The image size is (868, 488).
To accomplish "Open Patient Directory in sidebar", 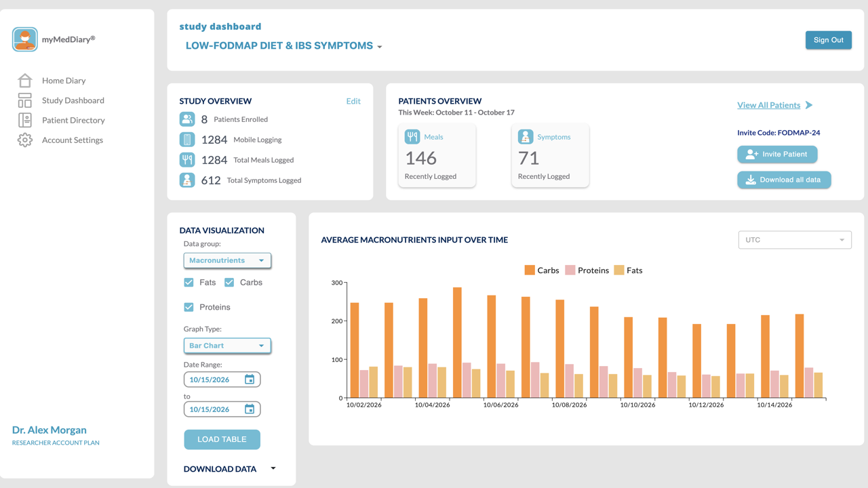I will pyautogui.click(x=73, y=120).
